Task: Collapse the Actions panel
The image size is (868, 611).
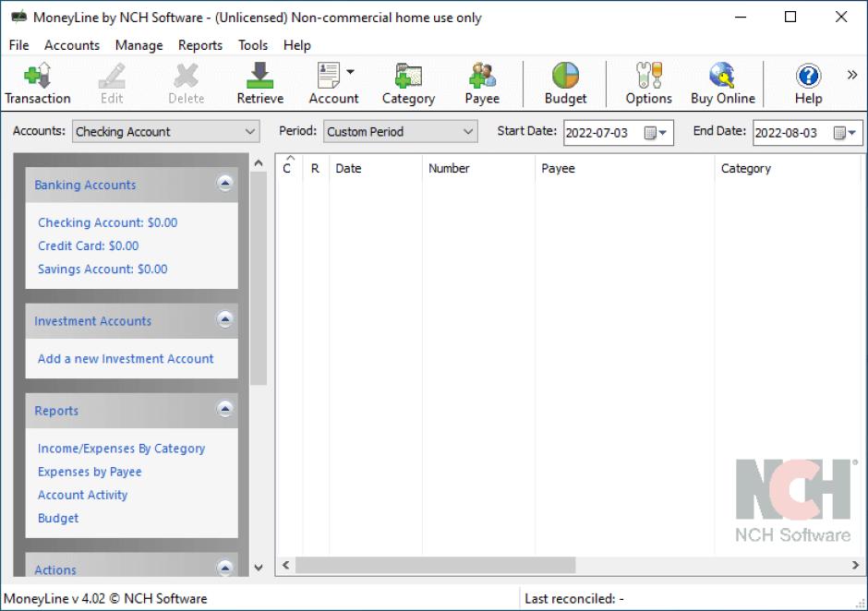Action: 224,568
